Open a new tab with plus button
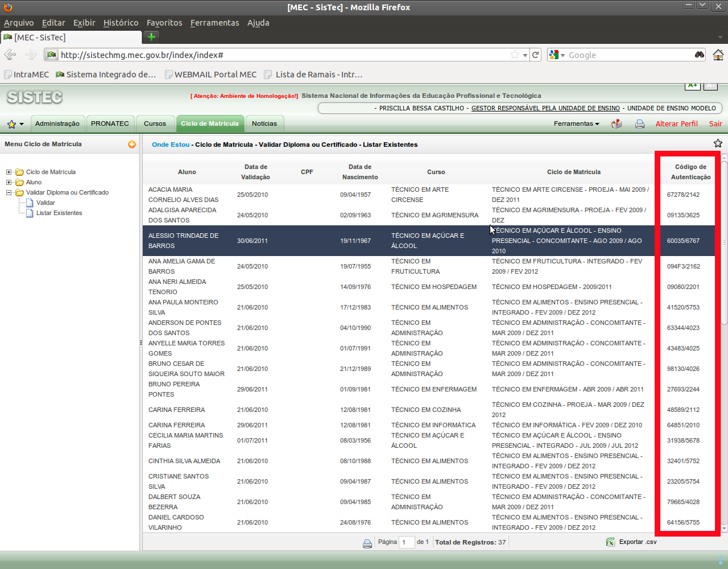The image size is (728, 569). click(x=151, y=37)
